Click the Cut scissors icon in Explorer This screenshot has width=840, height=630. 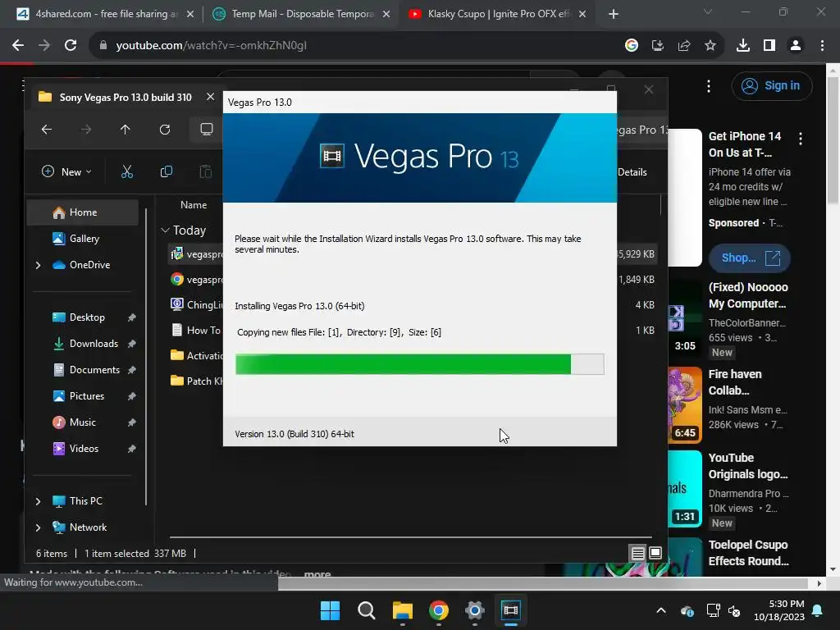coord(127,171)
